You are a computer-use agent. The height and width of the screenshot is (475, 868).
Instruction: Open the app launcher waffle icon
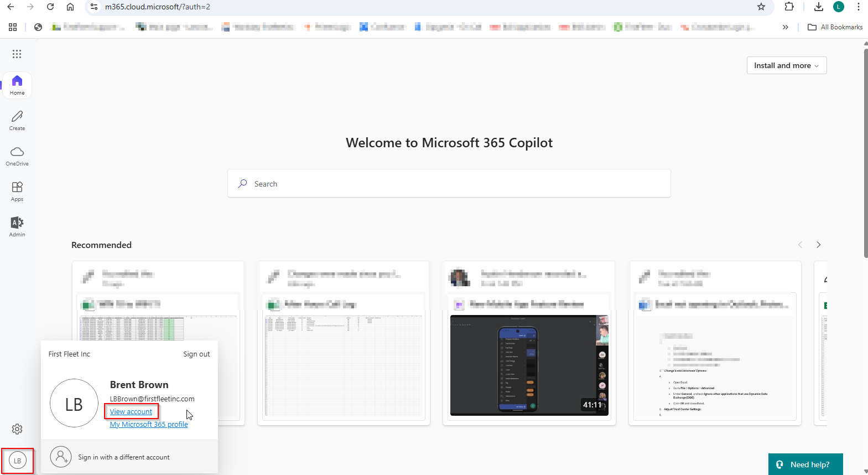pyautogui.click(x=17, y=54)
